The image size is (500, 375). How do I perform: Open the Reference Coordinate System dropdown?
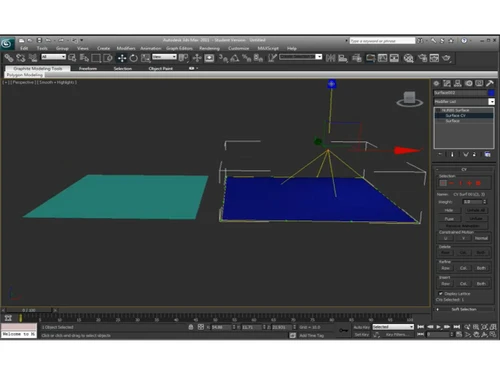coord(164,57)
